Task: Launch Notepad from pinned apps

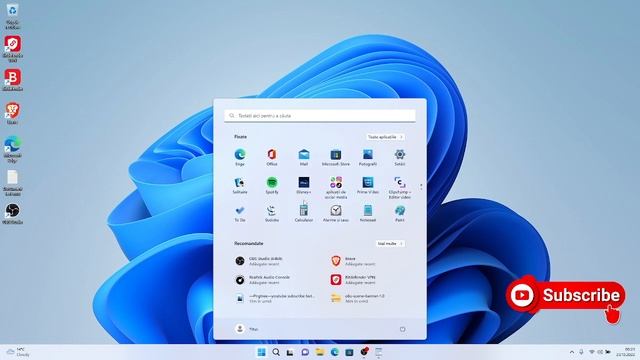Action: (x=368, y=213)
